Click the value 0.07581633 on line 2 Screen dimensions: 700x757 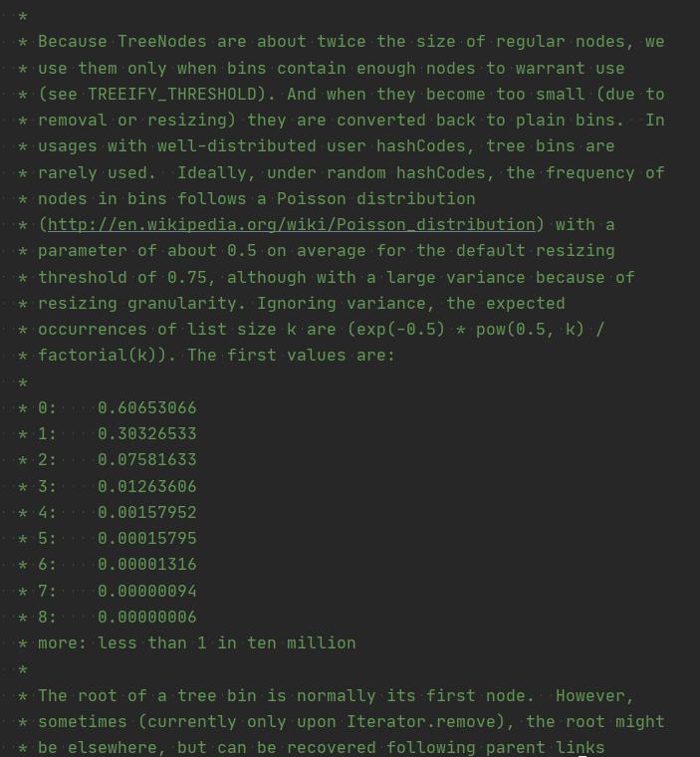tap(147, 460)
